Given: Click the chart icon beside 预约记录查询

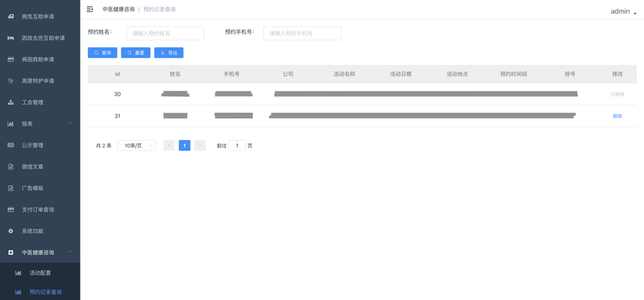Looking at the screenshot, I should [19, 292].
